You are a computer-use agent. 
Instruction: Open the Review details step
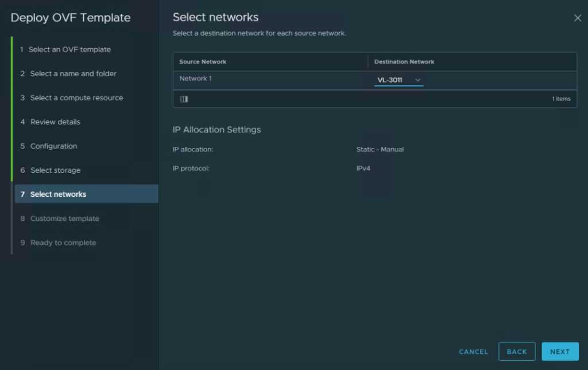click(55, 122)
